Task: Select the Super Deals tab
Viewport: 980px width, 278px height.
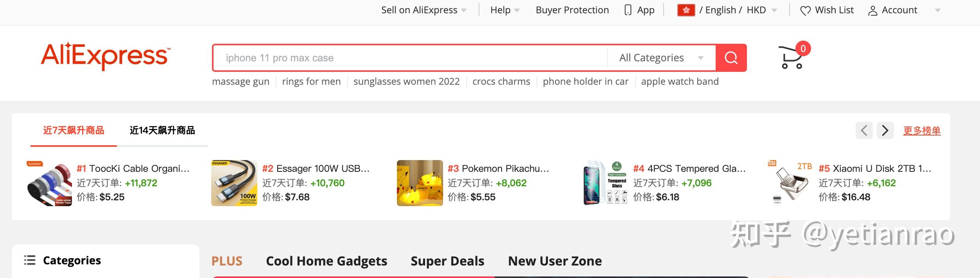Action: coord(447,260)
